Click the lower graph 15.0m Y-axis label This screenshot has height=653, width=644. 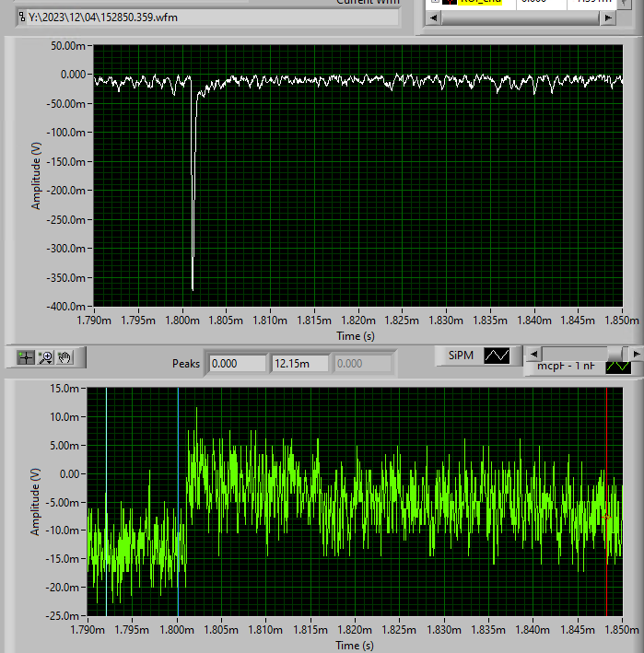pos(64,389)
